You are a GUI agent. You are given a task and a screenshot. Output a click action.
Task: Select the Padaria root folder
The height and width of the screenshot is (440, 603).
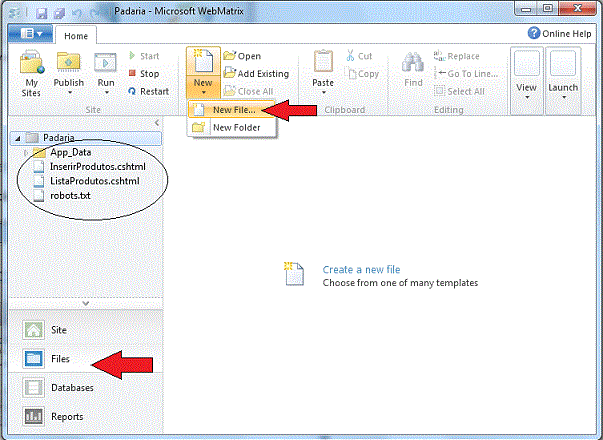85,138
